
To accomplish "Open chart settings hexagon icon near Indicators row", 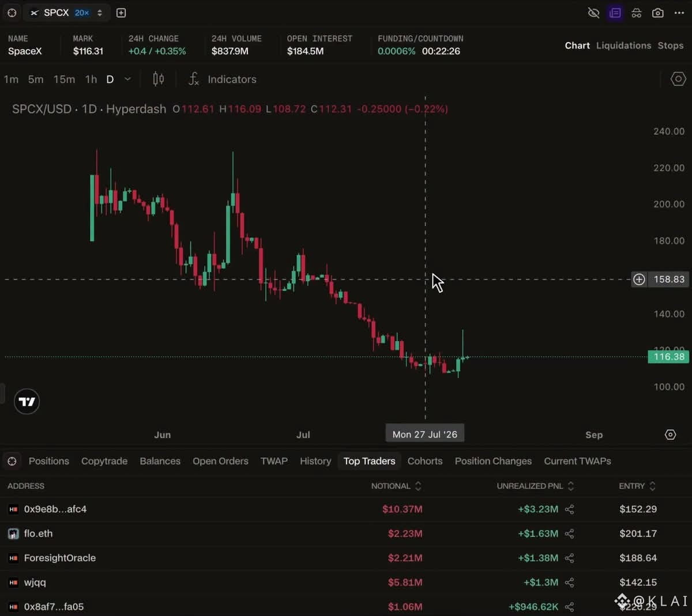I will (x=678, y=79).
